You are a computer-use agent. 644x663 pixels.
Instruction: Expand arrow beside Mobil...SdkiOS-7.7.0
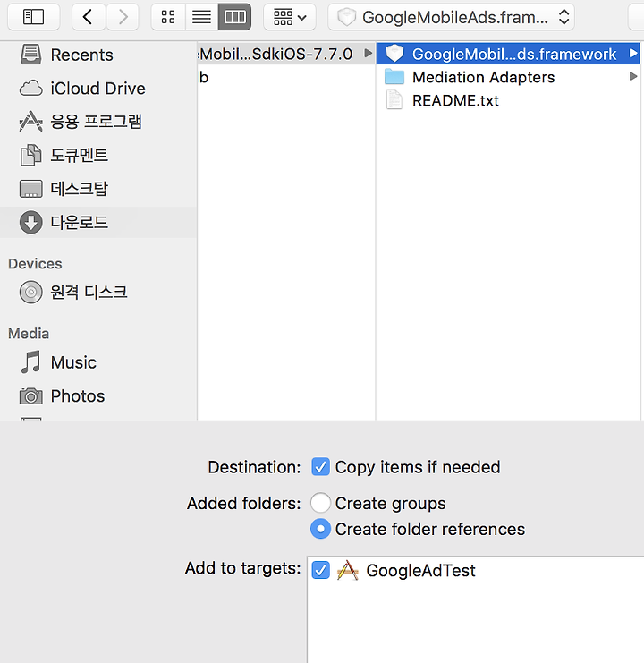tap(368, 54)
